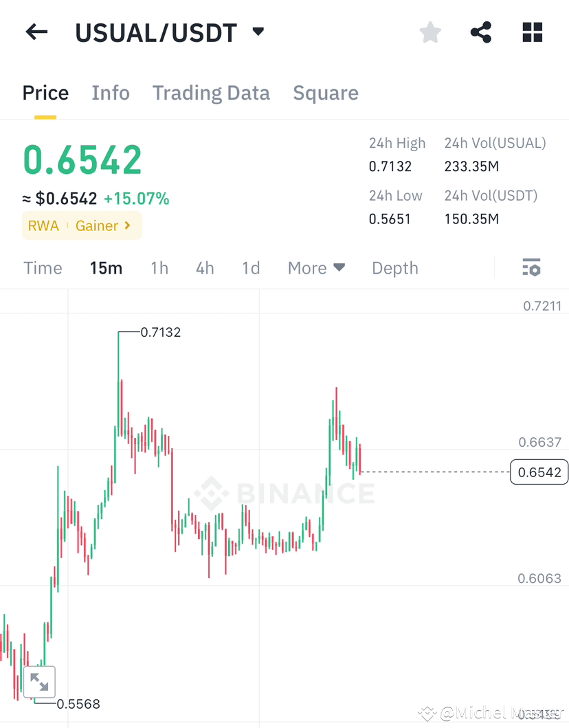Viewport: 569px width, 728px height.
Task: Switch chart to 1h interval
Action: point(159,268)
